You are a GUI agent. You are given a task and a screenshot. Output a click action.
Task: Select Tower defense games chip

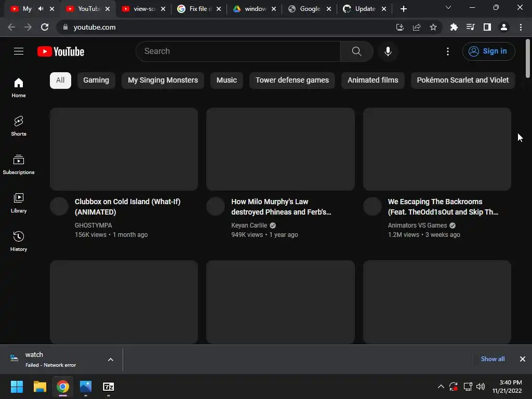click(292, 81)
